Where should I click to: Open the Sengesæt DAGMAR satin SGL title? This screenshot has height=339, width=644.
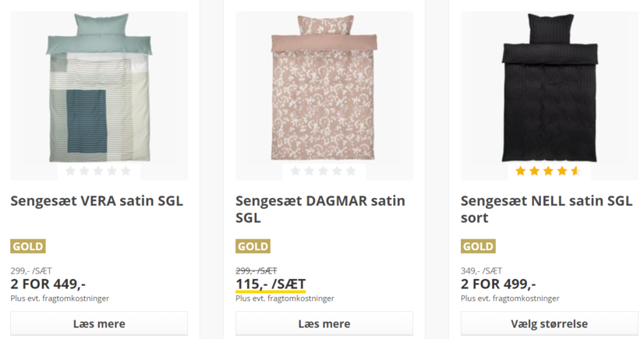point(320,209)
